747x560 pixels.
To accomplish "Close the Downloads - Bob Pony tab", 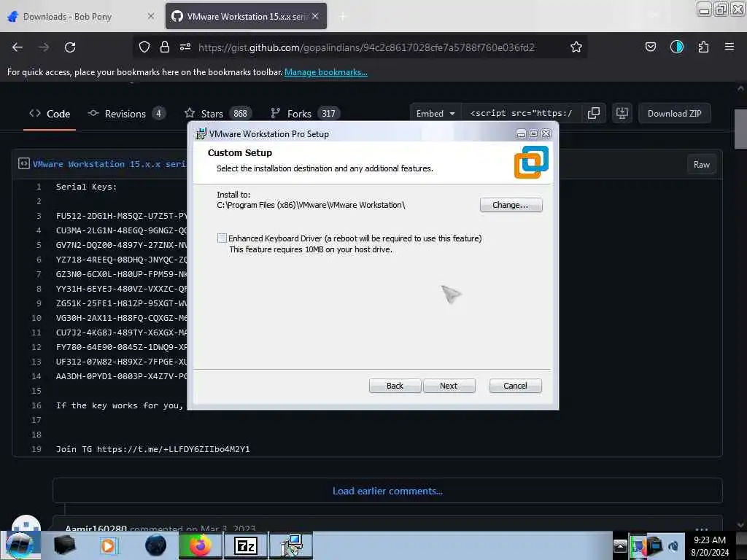I will tap(150, 16).
